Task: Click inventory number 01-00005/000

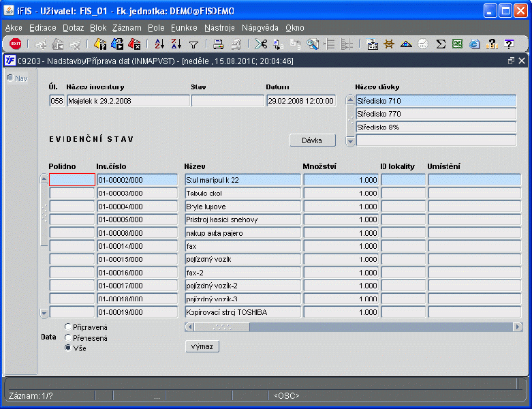Action: point(138,219)
